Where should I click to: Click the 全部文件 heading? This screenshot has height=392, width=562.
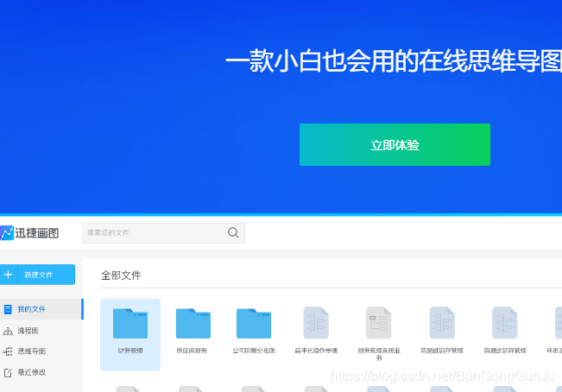coord(121,275)
